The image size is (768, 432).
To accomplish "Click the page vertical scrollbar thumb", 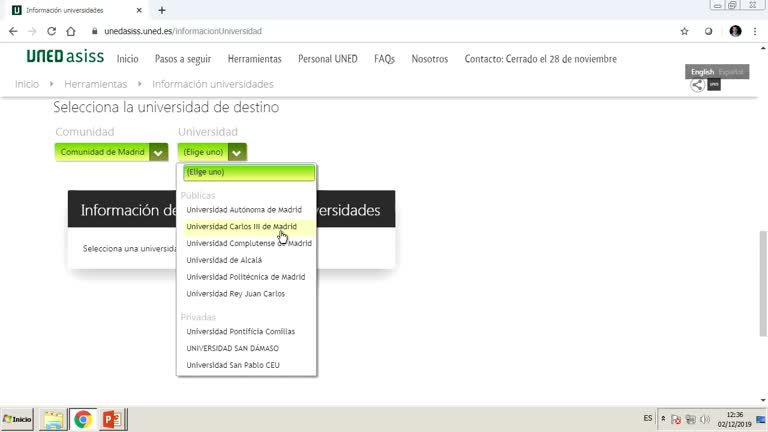I will (763, 283).
